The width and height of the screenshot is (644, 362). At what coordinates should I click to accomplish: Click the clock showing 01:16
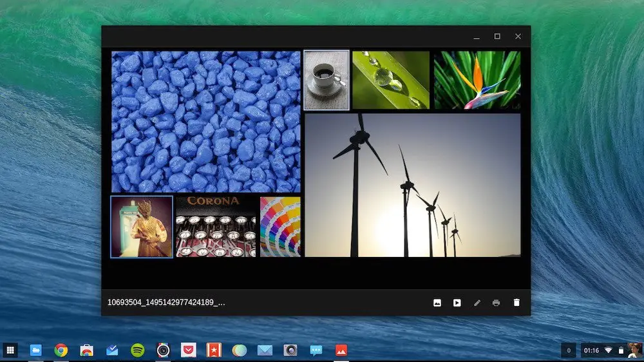591,350
